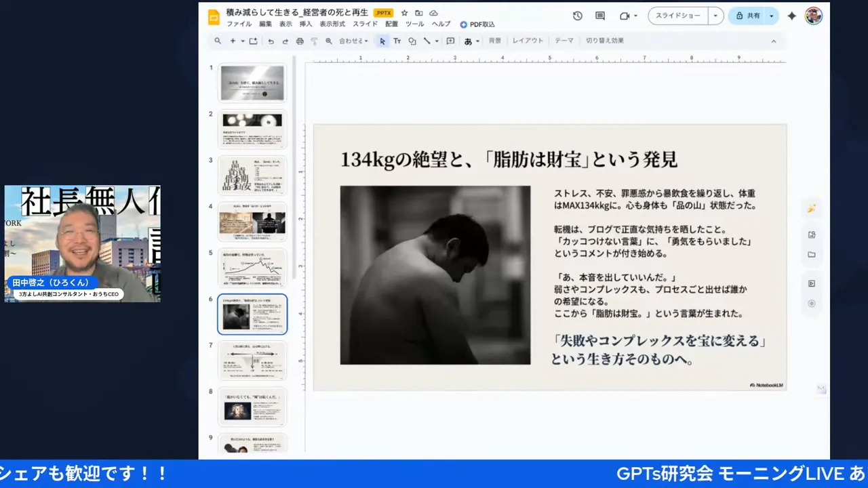Screen dimensions: 868x488
Task: Click the Gemini sparkle icon
Action: tap(791, 16)
